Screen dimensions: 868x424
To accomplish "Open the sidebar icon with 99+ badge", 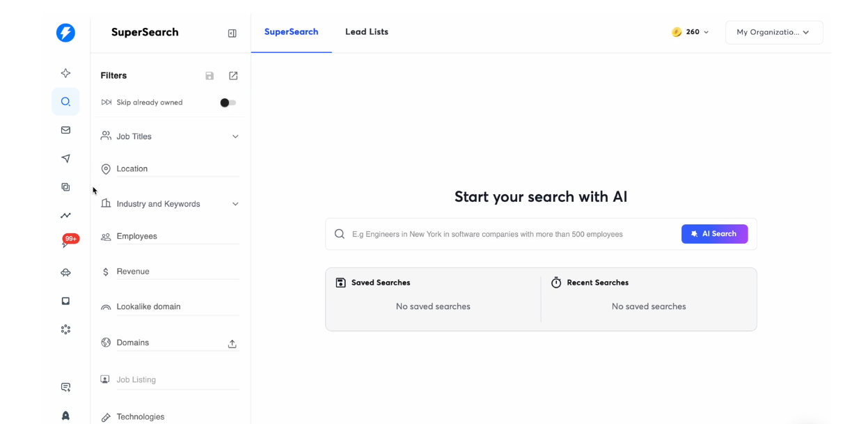I will [x=68, y=242].
